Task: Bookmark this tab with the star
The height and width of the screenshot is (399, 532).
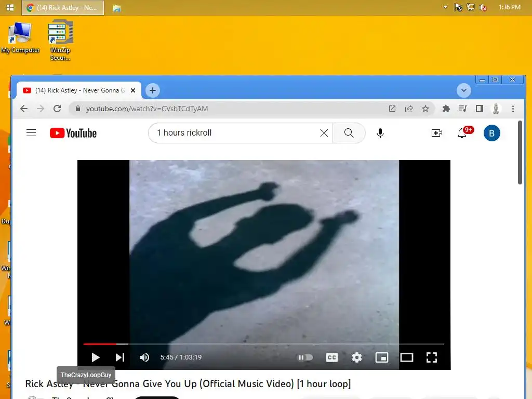Action: pos(425,109)
